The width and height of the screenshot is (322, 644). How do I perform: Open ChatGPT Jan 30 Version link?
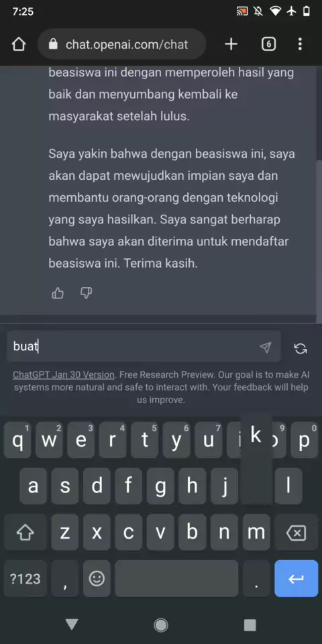click(x=64, y=374)
